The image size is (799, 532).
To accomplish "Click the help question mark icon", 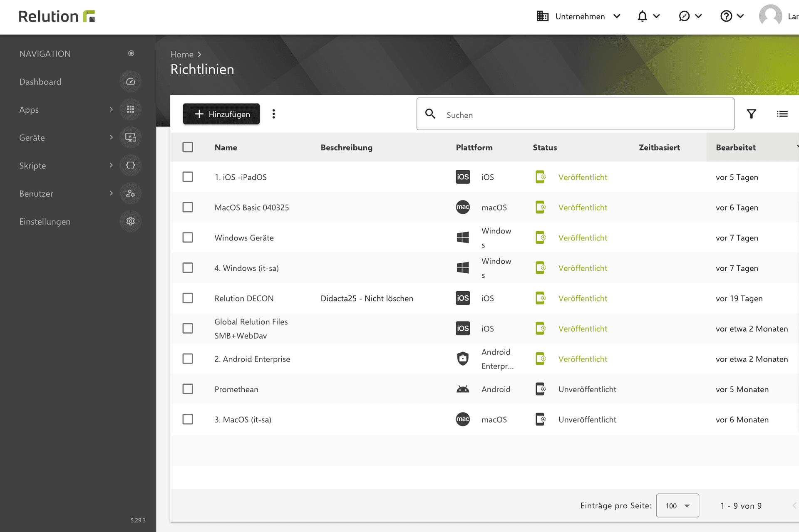I will 726,16.
